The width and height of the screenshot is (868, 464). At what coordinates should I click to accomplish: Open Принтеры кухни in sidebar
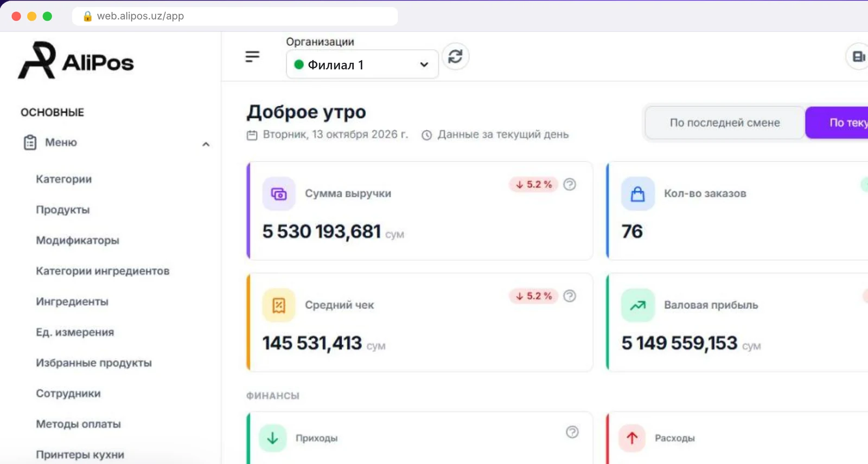click(x=80, y=455)
